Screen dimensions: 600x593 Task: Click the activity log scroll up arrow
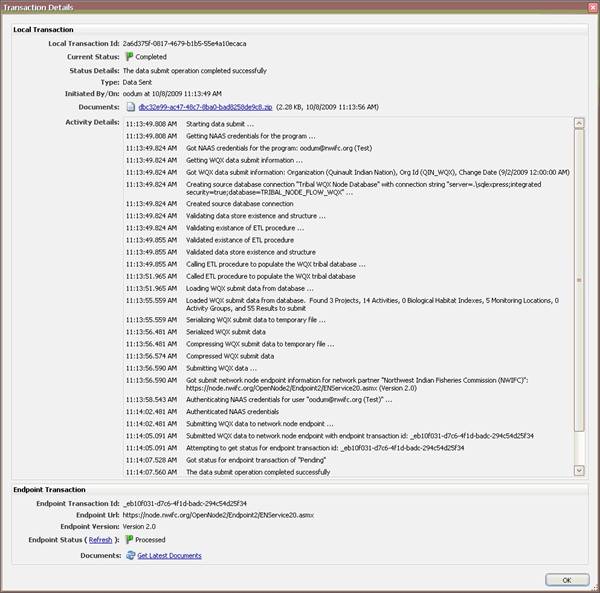tap(579, 124)
